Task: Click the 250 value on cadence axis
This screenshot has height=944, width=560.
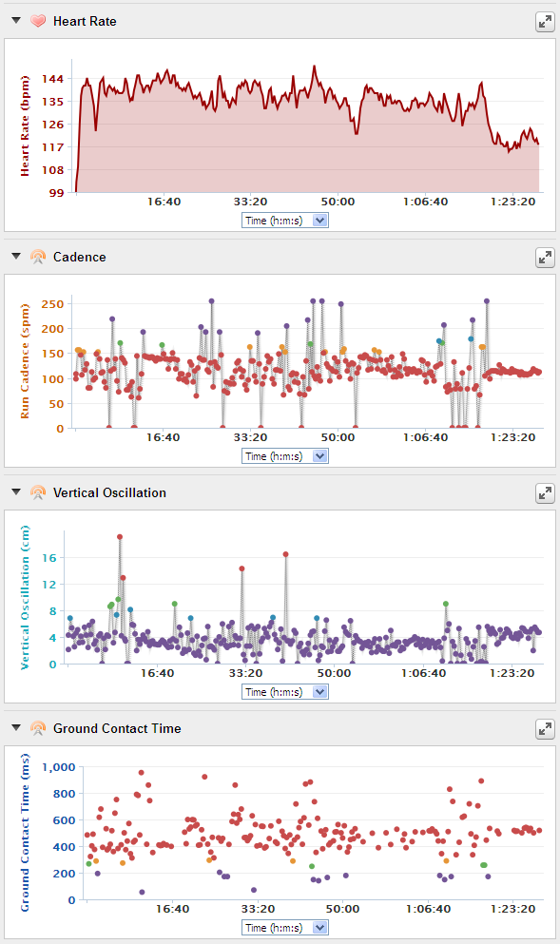Action: 52,304
